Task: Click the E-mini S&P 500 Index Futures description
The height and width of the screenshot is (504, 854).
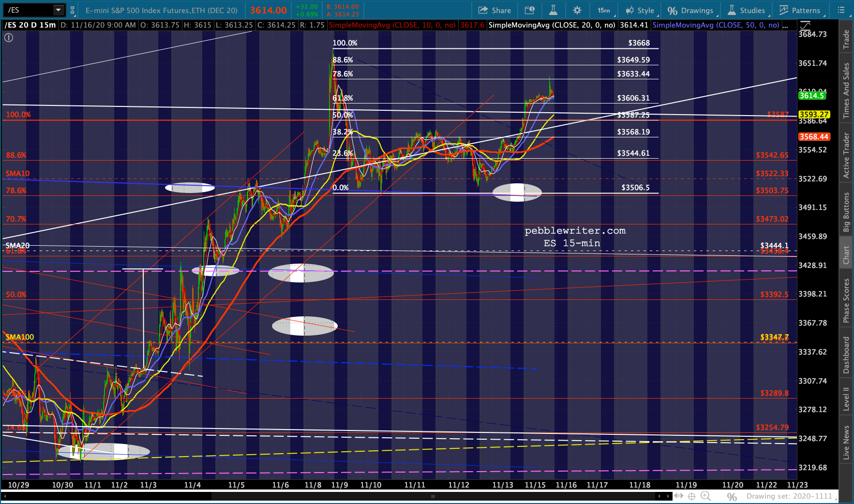Action: tap(162, 10)
